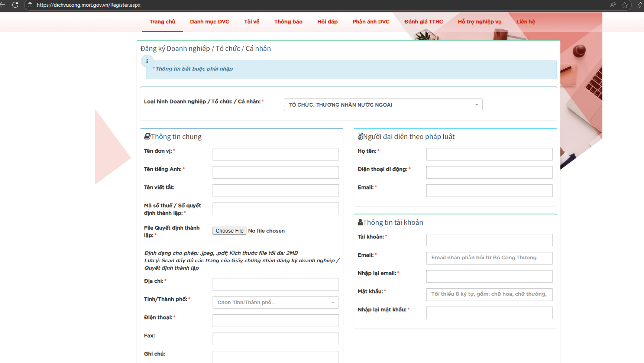Viewport: 644px width, 363px height.
Task: Follow the Liên hệ link
Action: (x=525, y=22)
